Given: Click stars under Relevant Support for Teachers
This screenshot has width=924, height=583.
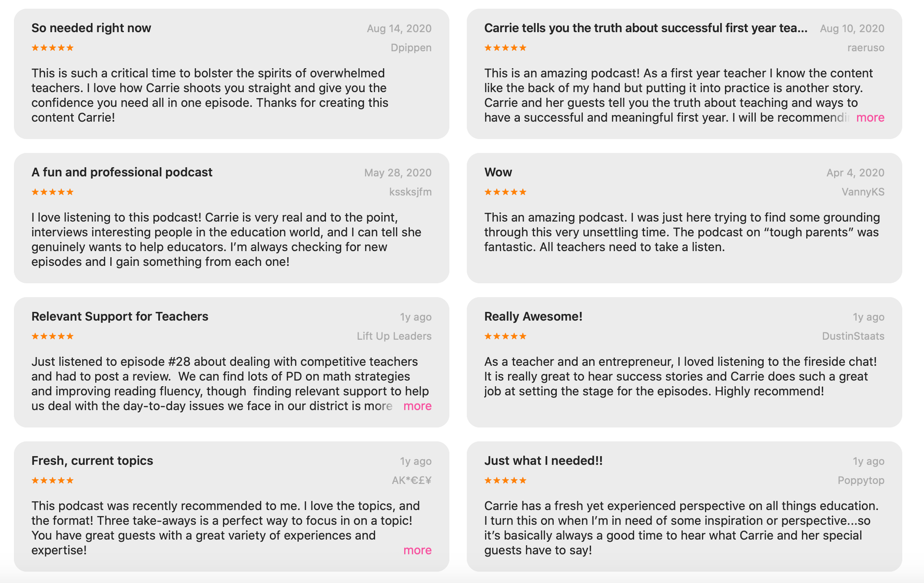Looking at the screenshot, I should pyautogui.click(x=53, y=336).
